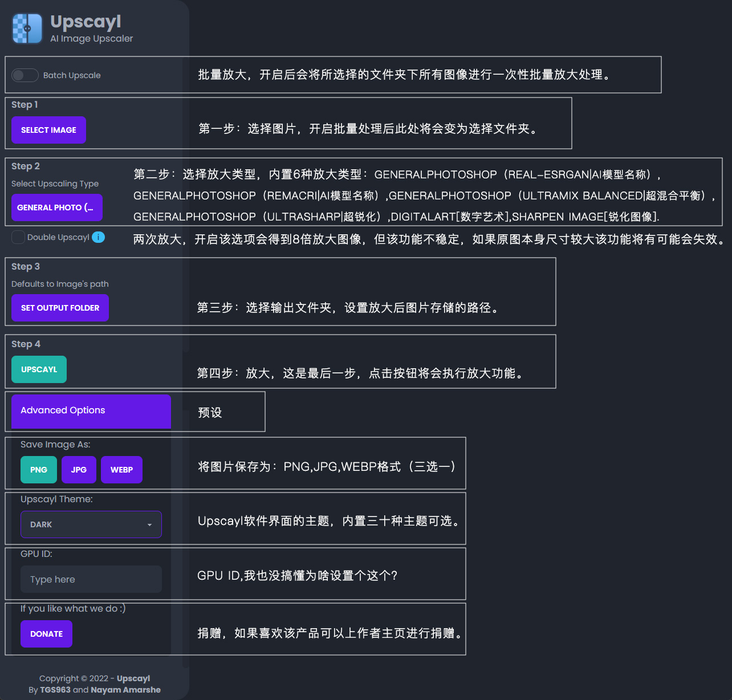Viewport: 732px width, 700px height.
Task: Click the 'Save Image As:' label
Action: tap(55, 445)
